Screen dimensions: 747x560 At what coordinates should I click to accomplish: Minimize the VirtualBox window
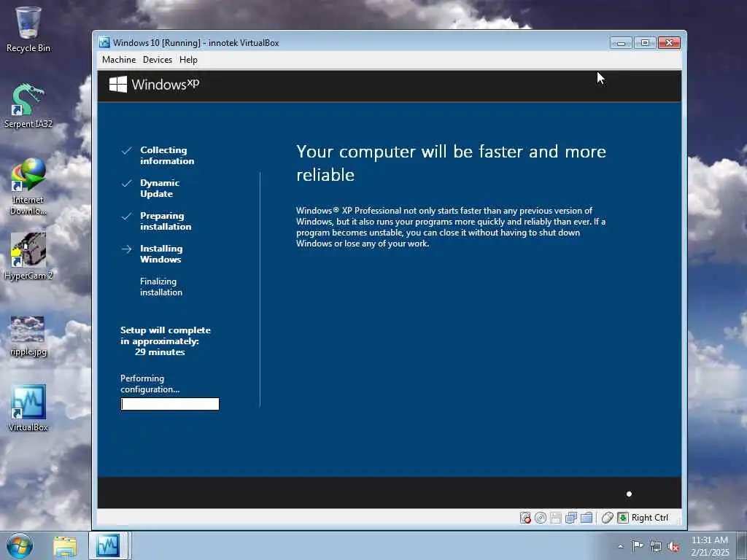(x=621, y=43)
